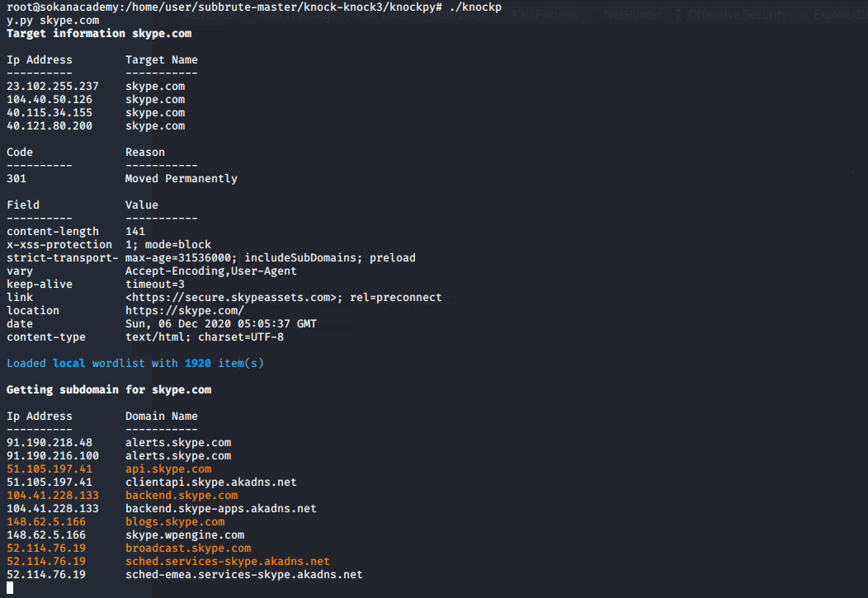This screenshot has width=868, height=598.
Task: Click the 'Target Name' column header
Action: pos(161,59)
